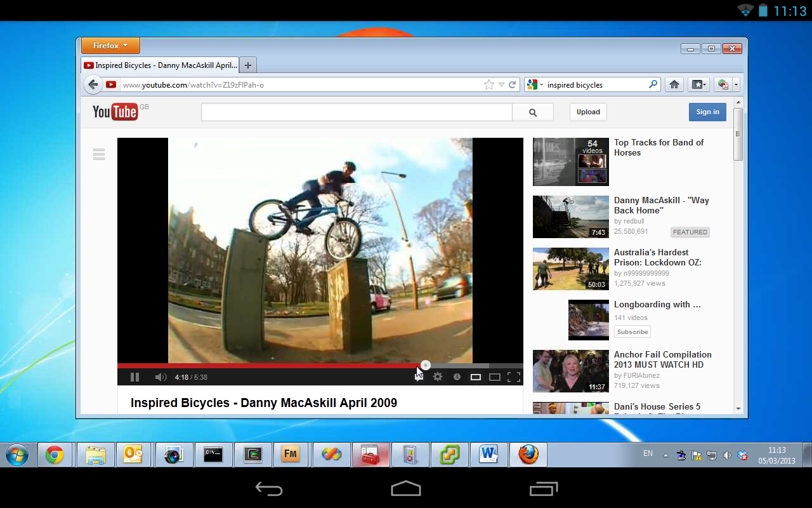Viewport: 812px width, 508px height.
Task: Click the YouTube search field
Action: coord(357,112)
